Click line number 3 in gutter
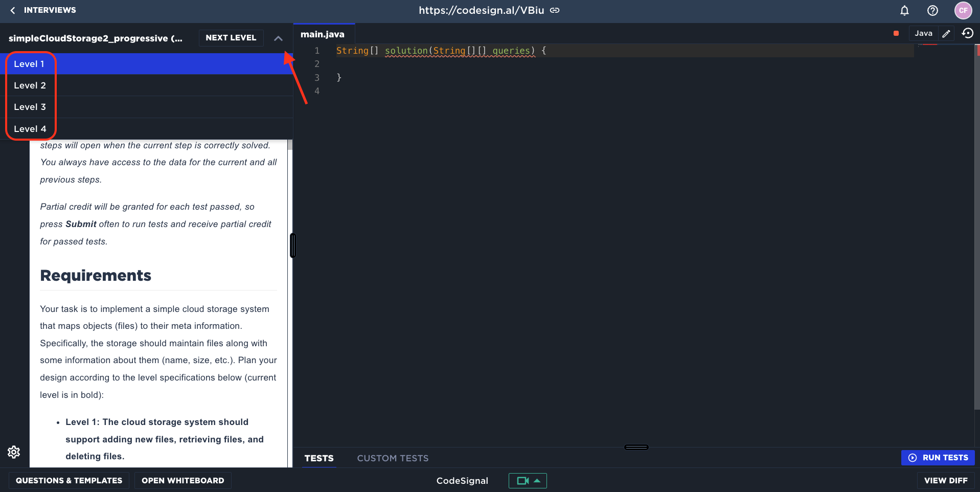 click(317, 78)
